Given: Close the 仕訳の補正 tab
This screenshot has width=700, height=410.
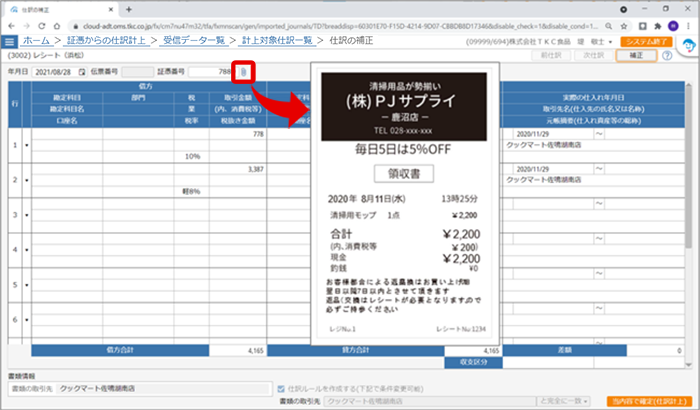Looking at the screenshot, I should click(x=111, y=9).
